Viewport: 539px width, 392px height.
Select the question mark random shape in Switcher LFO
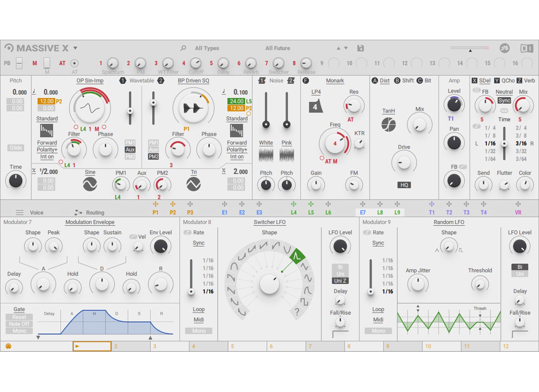coord(297,312)
